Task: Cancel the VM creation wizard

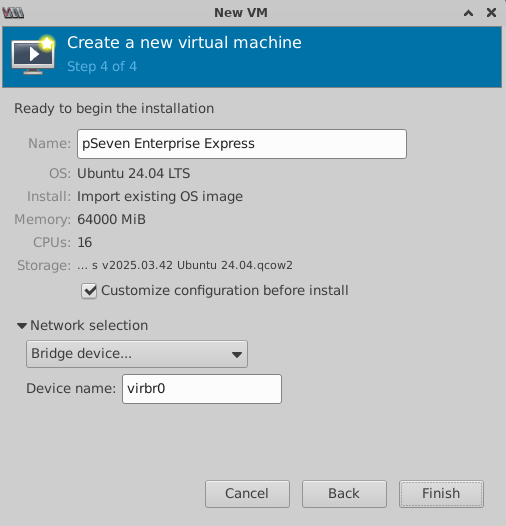Action: 247,494
